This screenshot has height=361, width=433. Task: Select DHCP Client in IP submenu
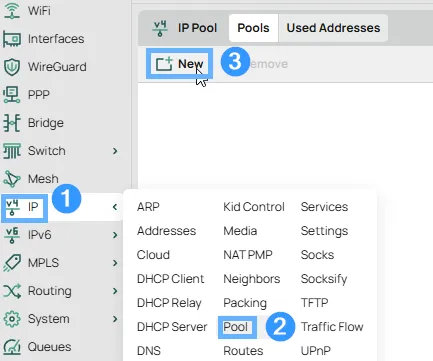(x=170, y=279)
